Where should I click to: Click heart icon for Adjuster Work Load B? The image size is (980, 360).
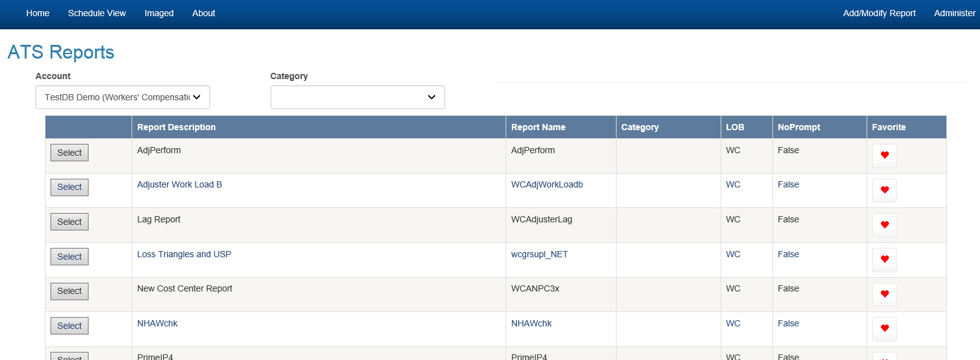(x=884, y=190)
